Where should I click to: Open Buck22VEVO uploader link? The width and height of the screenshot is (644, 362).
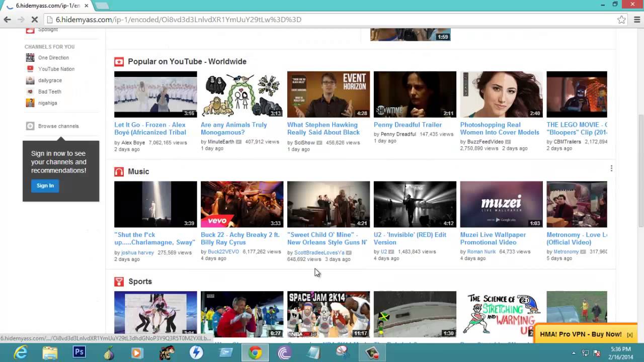point(223,252)
